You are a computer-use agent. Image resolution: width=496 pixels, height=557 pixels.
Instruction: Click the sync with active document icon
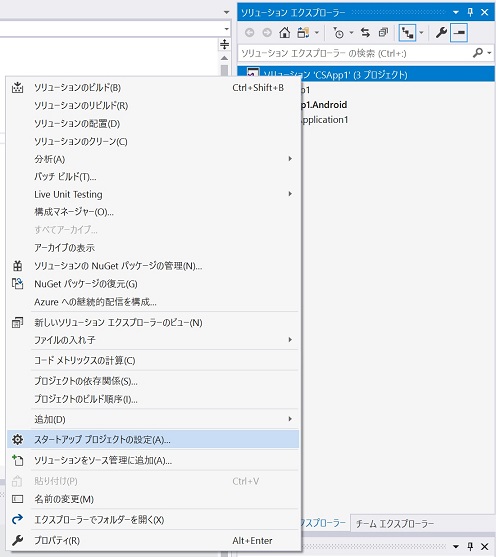365,33
